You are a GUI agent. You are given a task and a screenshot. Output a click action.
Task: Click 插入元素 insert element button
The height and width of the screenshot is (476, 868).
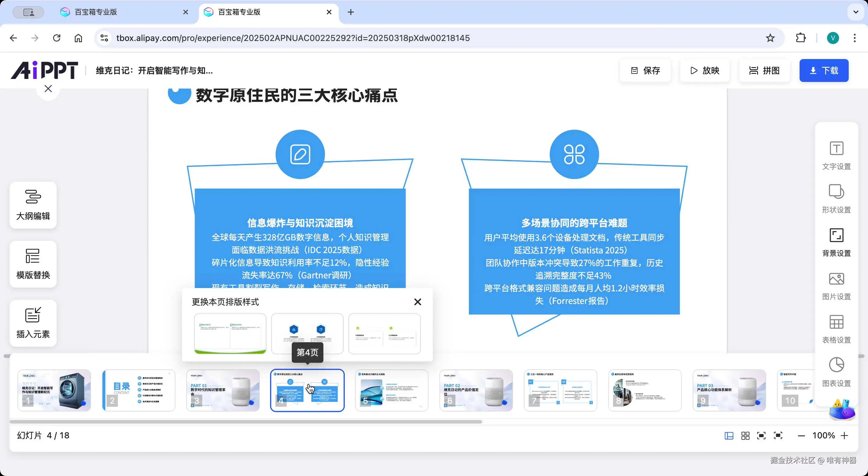(33, 323)
